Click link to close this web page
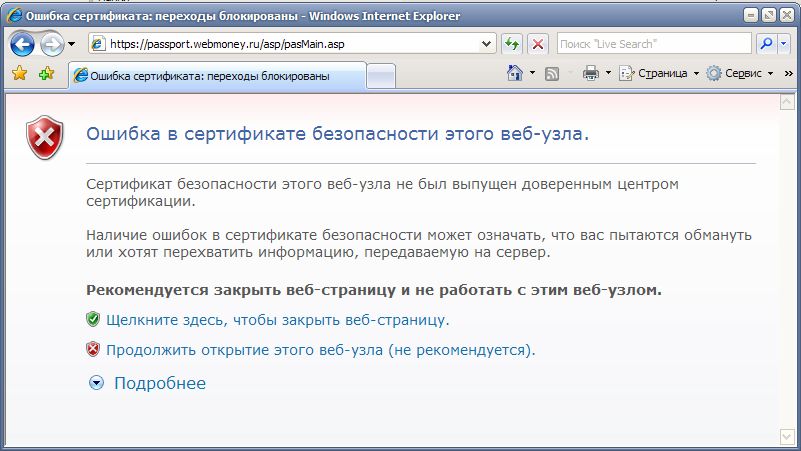This screenshot has width=801, height=451. [x=277, y=320]
